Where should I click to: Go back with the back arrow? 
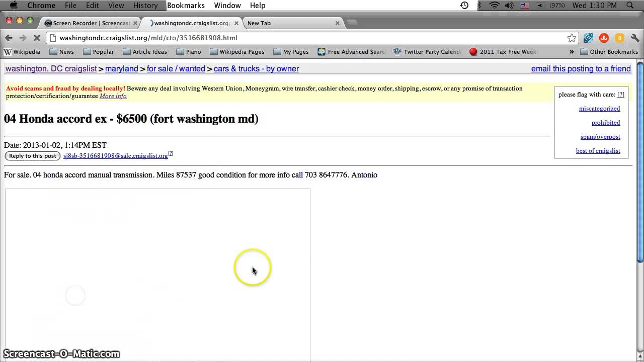pos(9,38)
